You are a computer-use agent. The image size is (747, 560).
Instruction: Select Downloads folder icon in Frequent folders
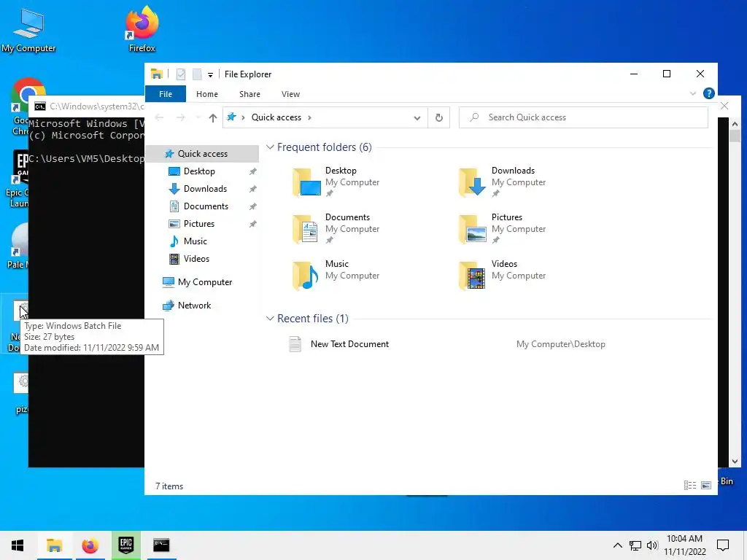pyautogui.click(x=473, y=182)
